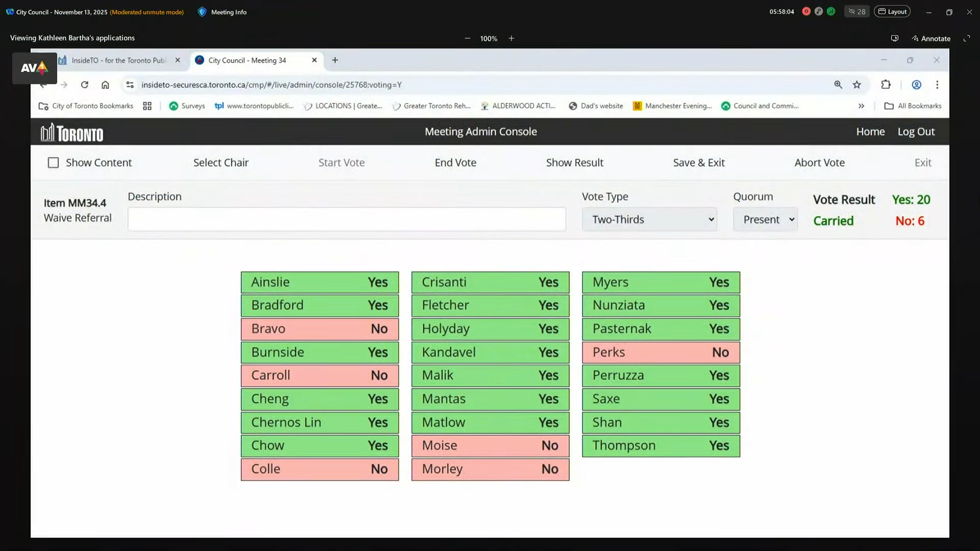Switch to the InsideTO browser tab
This screenshot has width=980, height=551.
pyautogui.click(x=117, y=60)
